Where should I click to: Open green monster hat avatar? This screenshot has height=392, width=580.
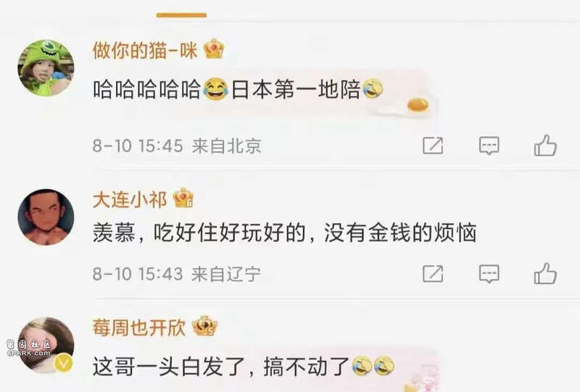click(46, 68)
